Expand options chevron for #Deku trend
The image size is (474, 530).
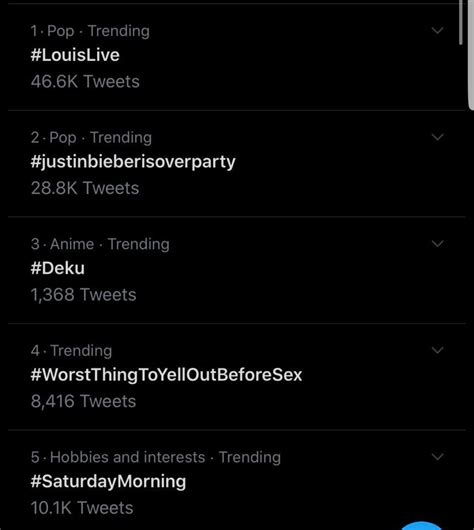(437, 244)
